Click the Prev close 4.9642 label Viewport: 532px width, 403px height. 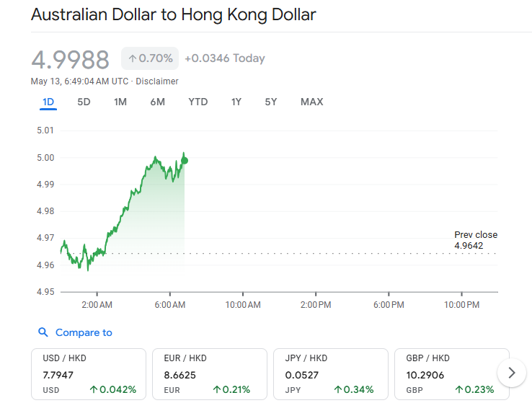click(x=476, y=240)
